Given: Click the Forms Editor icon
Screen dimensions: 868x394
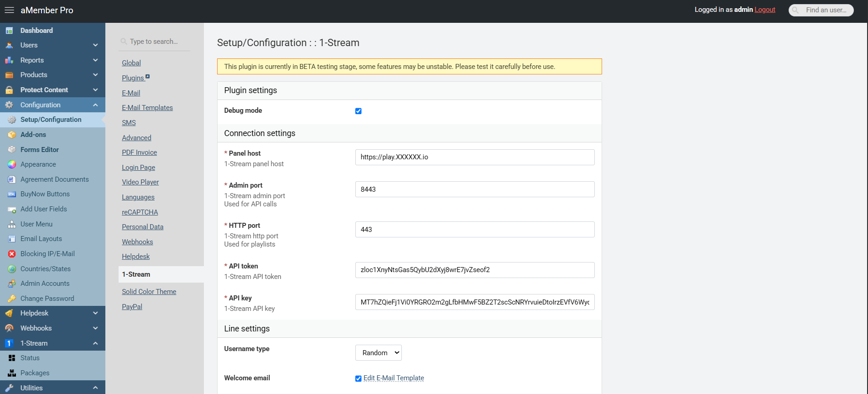Looking at the screenshot, I should (x=12, y=150).
